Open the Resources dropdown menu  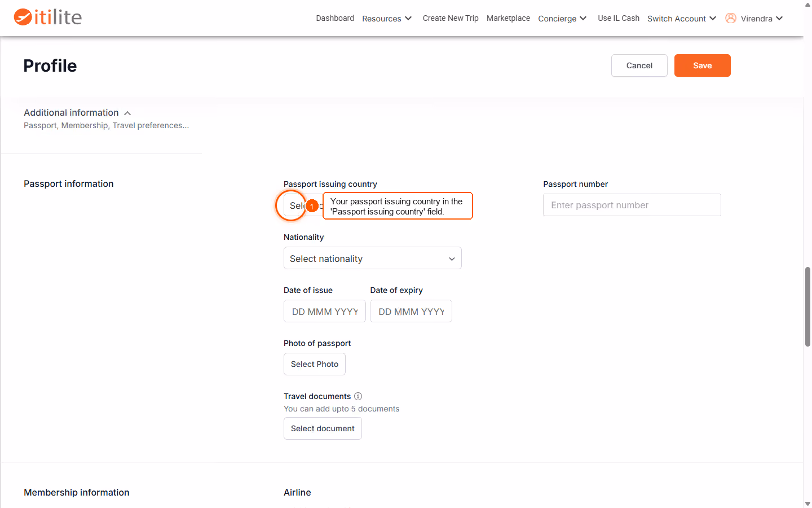tap(387, 19)
